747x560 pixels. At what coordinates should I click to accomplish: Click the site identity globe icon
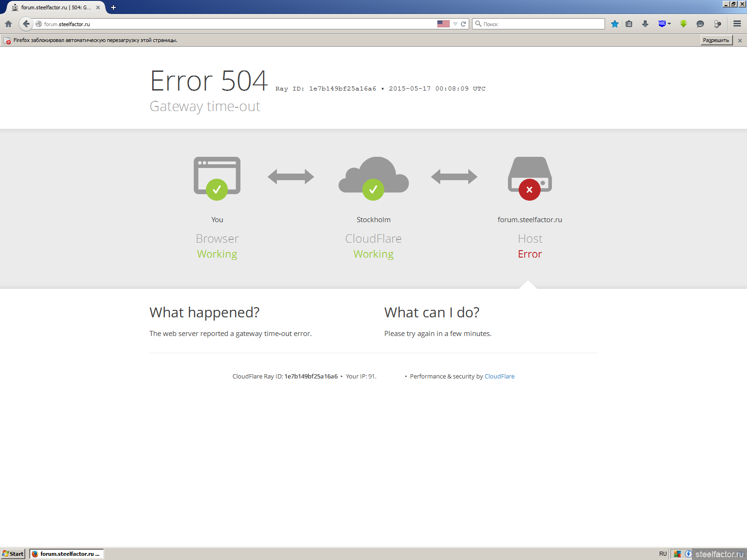(39, 24)
